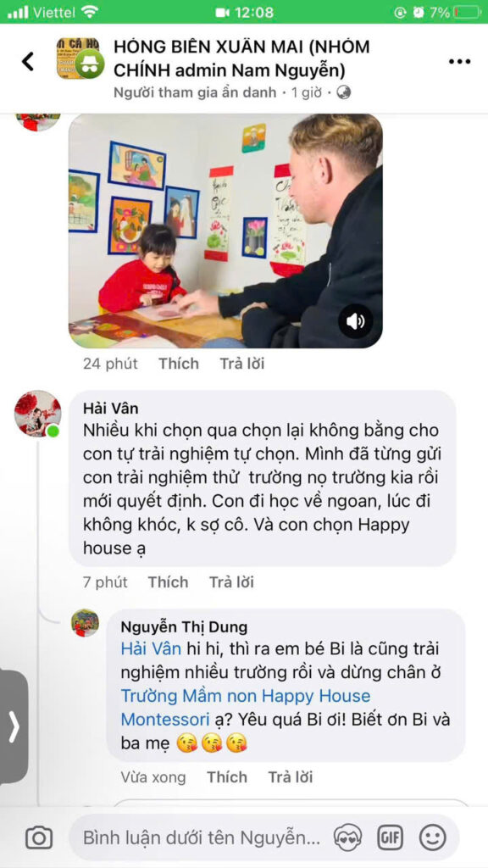Viewport: 488px width, 868px height.
Task: Open the GIF picker
Action: click(x=390, y=837)
